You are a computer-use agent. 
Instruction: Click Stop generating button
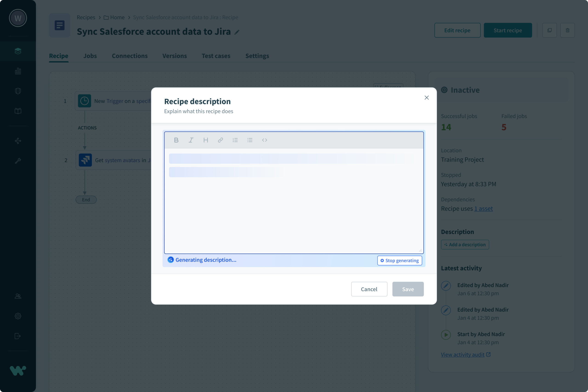click(399, 260)
